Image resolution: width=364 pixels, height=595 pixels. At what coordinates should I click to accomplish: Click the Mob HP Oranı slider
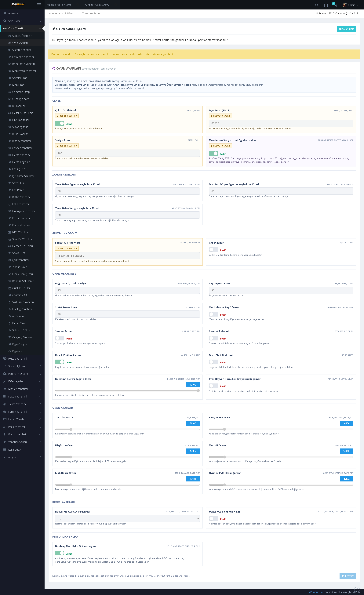[x=281, y=457]
